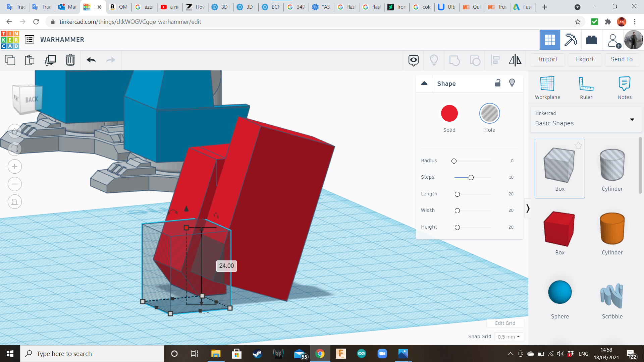The height and width of the screenshot is (362, 644).
Task: Click the Home view icon
Action: tap(15, 132)
